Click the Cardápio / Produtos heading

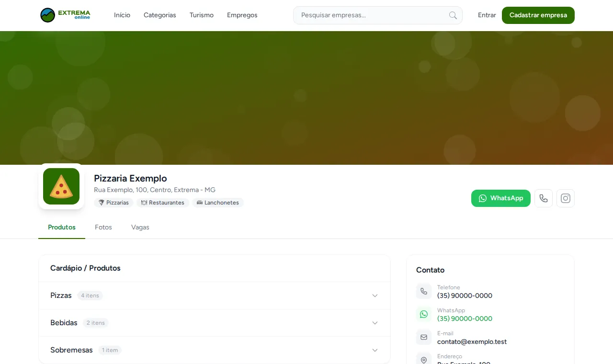coord(85,268)
